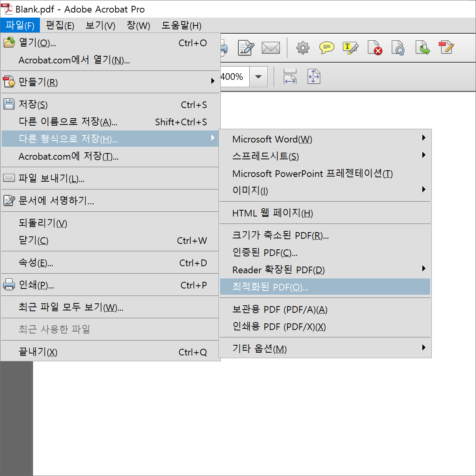Select Microsoft PowerPoint 프레젠테이션(T)

(325, 173)
